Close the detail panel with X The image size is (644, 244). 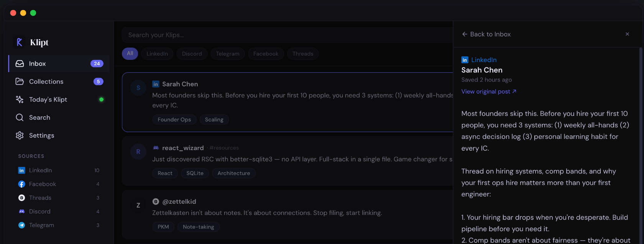click(x=628, y=34)
